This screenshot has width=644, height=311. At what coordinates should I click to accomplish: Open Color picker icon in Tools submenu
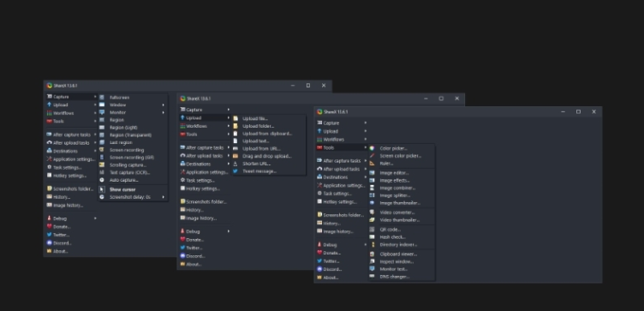[372, 148]
